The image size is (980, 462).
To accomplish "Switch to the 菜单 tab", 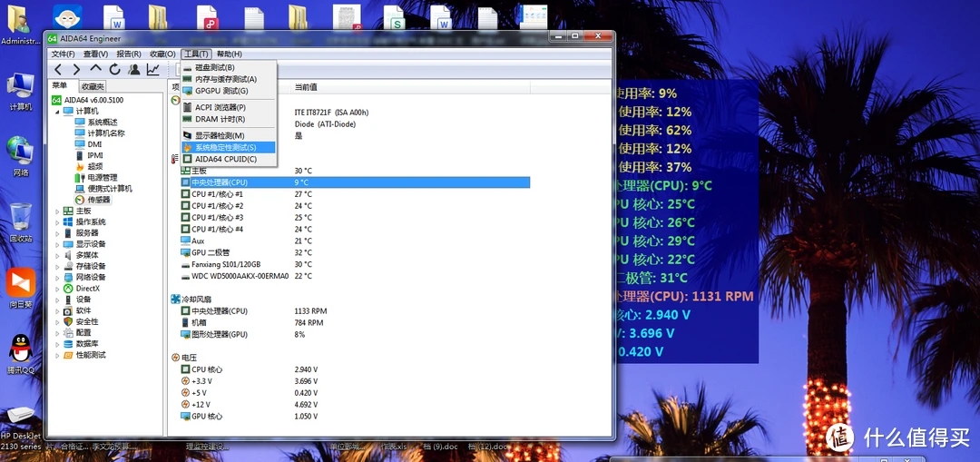I will (60, 86).
